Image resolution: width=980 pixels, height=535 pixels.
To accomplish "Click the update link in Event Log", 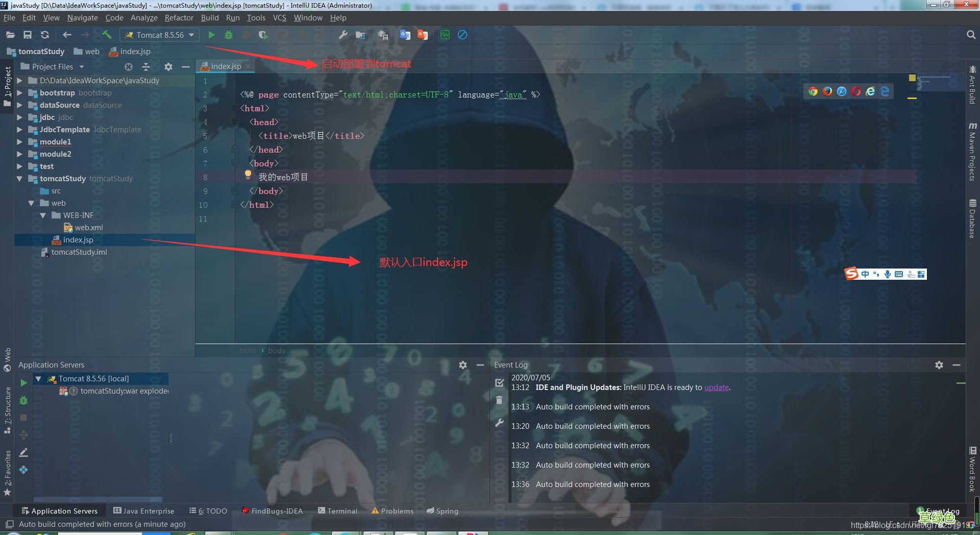I will coord(716,387).
